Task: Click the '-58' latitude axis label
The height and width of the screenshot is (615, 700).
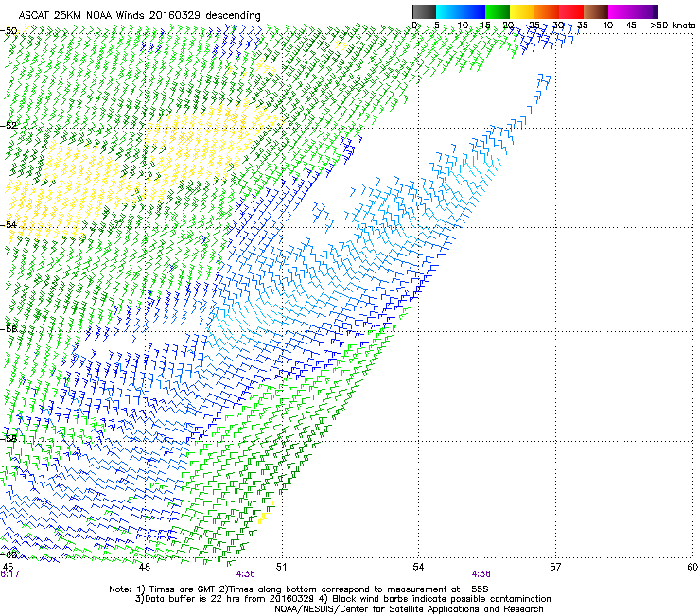Action: pyautogui.click(x=9, y=438)
